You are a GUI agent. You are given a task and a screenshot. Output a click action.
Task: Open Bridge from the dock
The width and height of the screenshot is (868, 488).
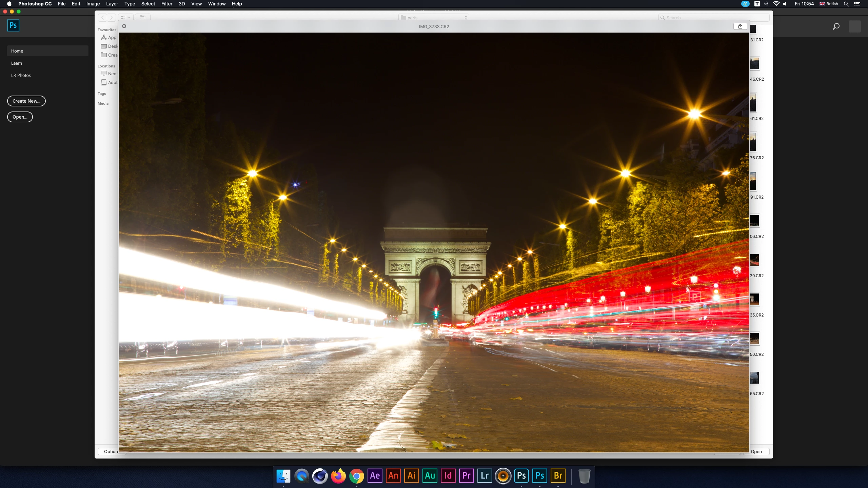coord(558,476)
